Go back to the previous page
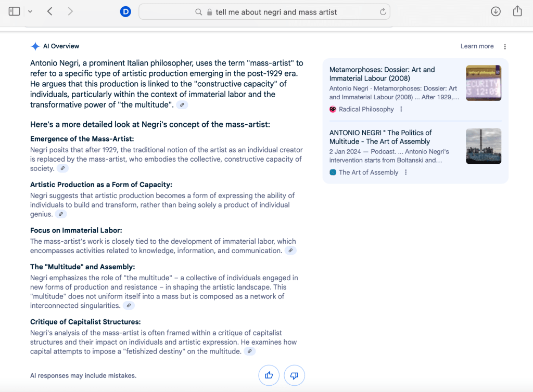 pyautogui.click(x=50, y=11)
